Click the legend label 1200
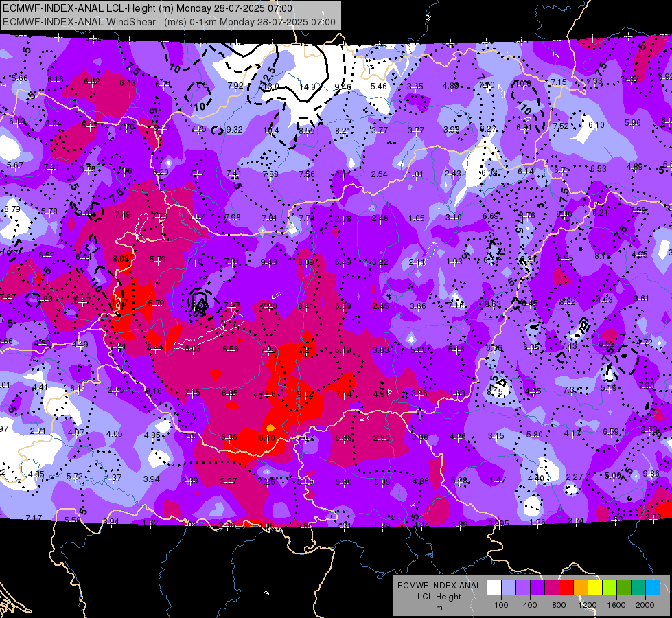This screenshot has height=618, width=672. pyautogui.click(x=588, y=605)
